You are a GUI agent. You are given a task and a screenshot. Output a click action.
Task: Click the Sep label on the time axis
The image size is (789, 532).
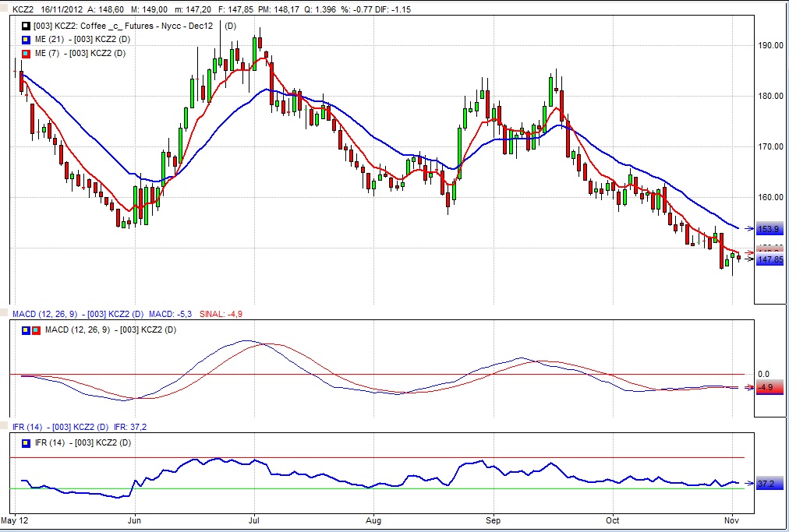pos(493,519)
